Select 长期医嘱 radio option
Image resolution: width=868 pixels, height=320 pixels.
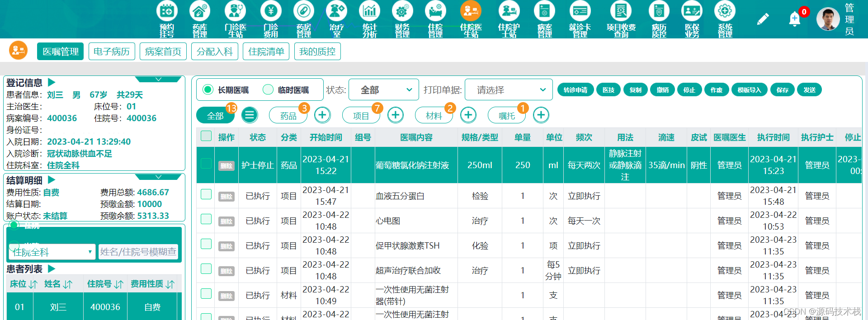coord(208,89)
